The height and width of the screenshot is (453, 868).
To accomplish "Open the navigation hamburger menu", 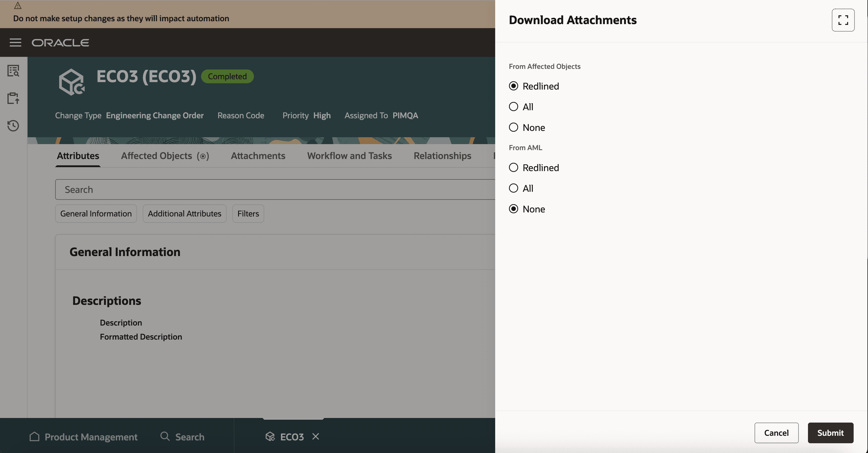I will click(x=15, y=42).
